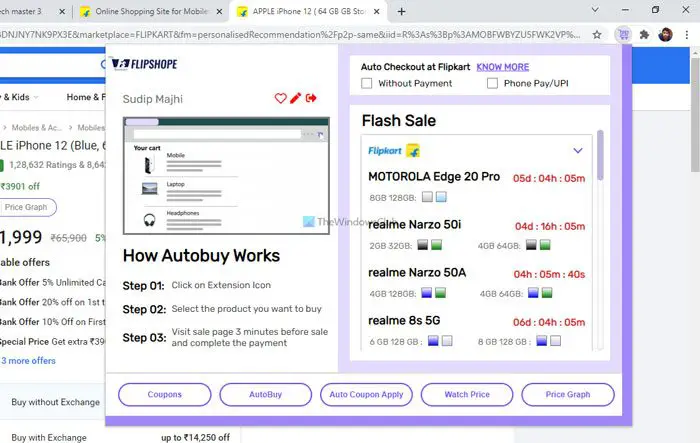This screenshot has width=700, height=443.
Task: Enable the Phone Pay/UPI checkbox
Action: 492,84
